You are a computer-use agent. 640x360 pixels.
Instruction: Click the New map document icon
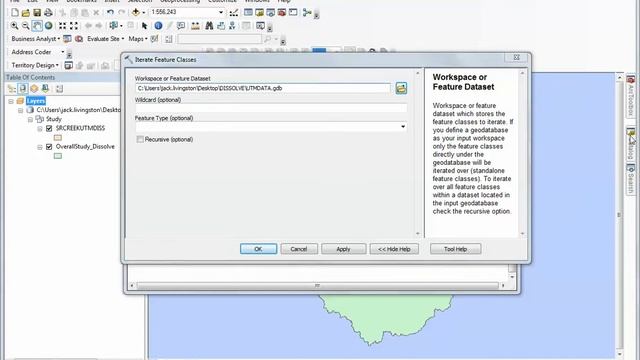pyautogui.click(x=15, y=13)
